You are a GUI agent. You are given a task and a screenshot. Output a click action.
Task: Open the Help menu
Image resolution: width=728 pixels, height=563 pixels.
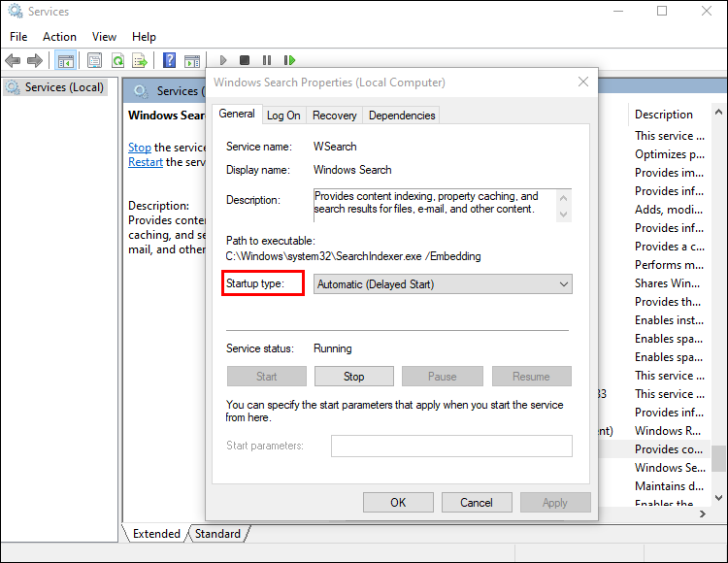144,37
